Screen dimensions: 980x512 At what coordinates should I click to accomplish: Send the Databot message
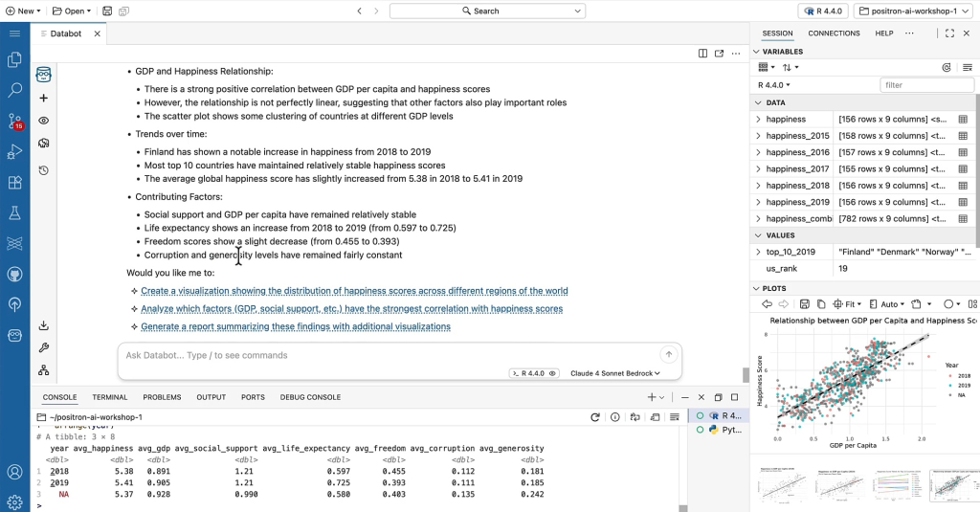(669, 354)
